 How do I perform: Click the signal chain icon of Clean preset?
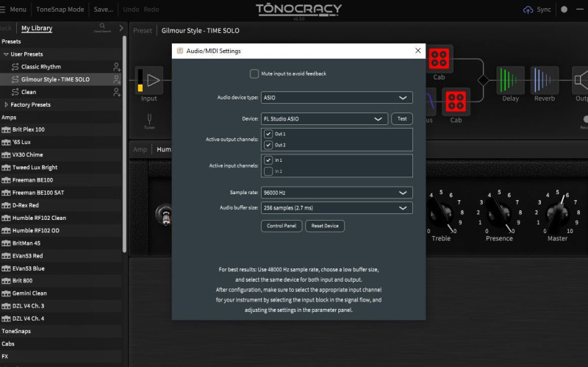pos(15,92)
